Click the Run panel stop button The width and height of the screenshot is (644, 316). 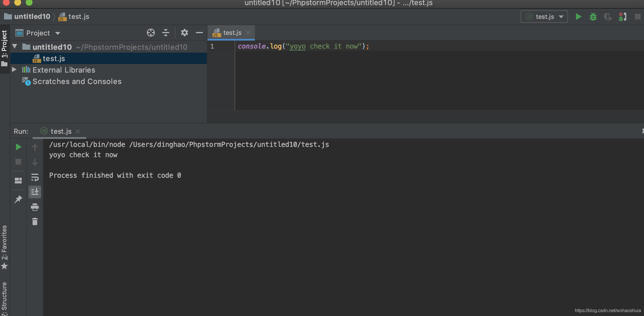click(18, 162)
